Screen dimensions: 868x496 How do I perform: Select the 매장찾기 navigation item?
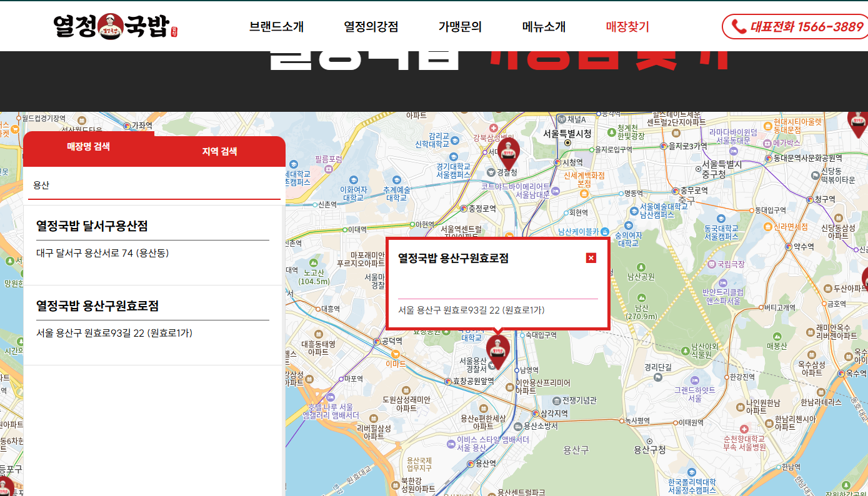(x=627, y=27)
